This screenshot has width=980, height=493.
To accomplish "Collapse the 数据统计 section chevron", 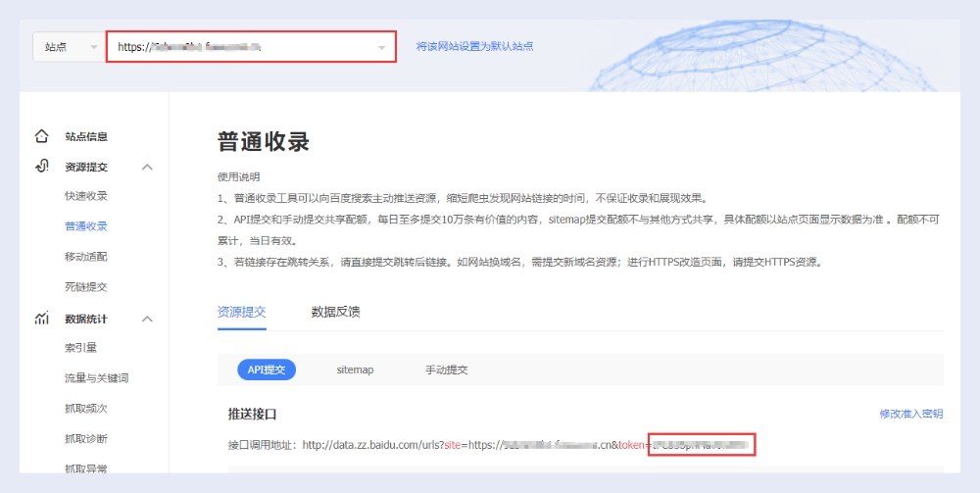I will (x=148, y=319).
